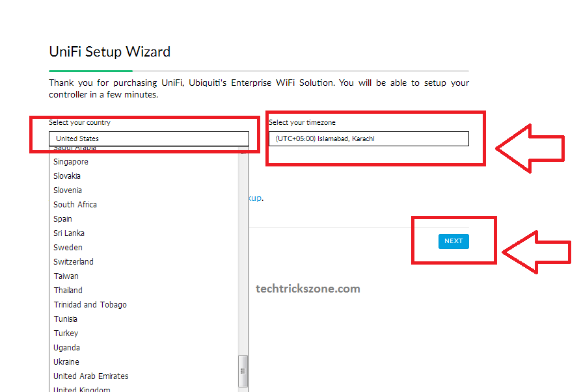Select Tunisia from the country list
The image size is (581, 392).
click(65, 319)
